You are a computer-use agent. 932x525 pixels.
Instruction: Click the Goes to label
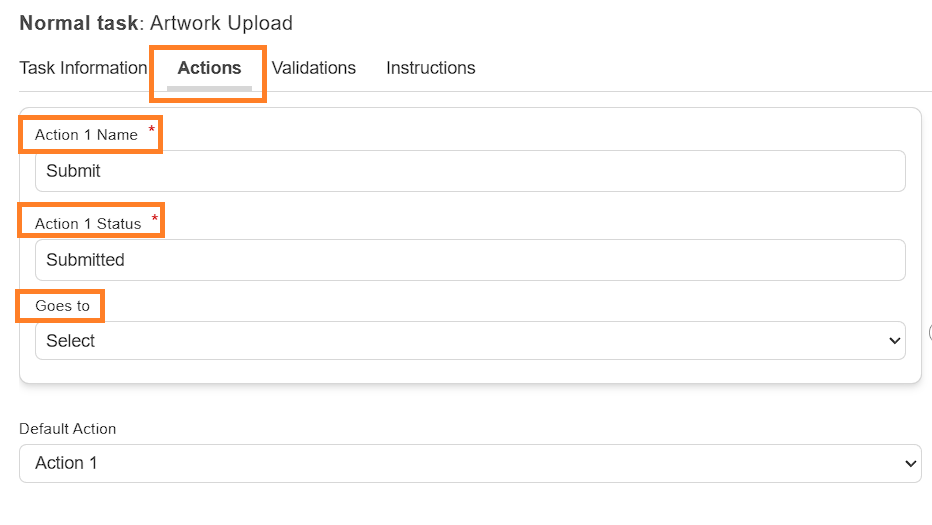[x=62, y=306]
